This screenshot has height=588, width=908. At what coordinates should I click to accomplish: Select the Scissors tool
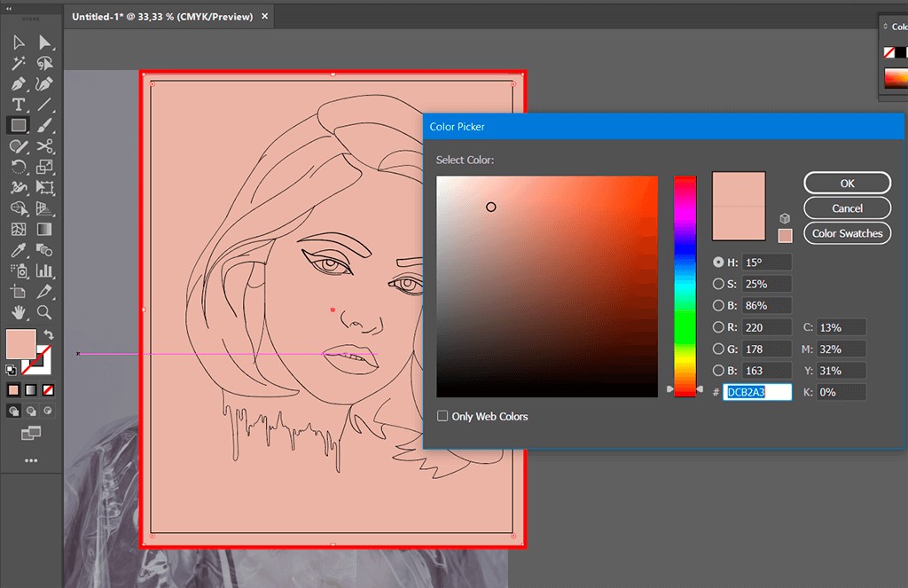tap(45, 146)
